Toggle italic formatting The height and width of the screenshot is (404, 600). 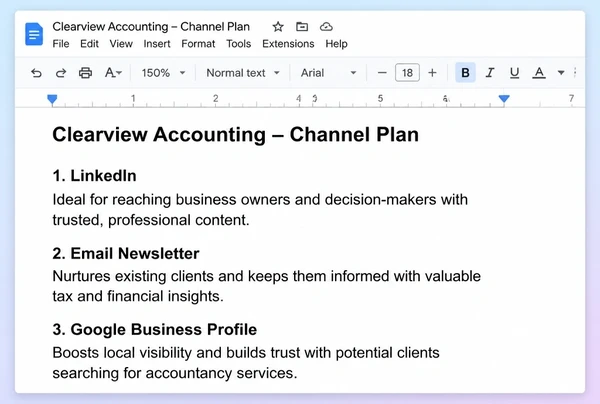coord(490,73)
